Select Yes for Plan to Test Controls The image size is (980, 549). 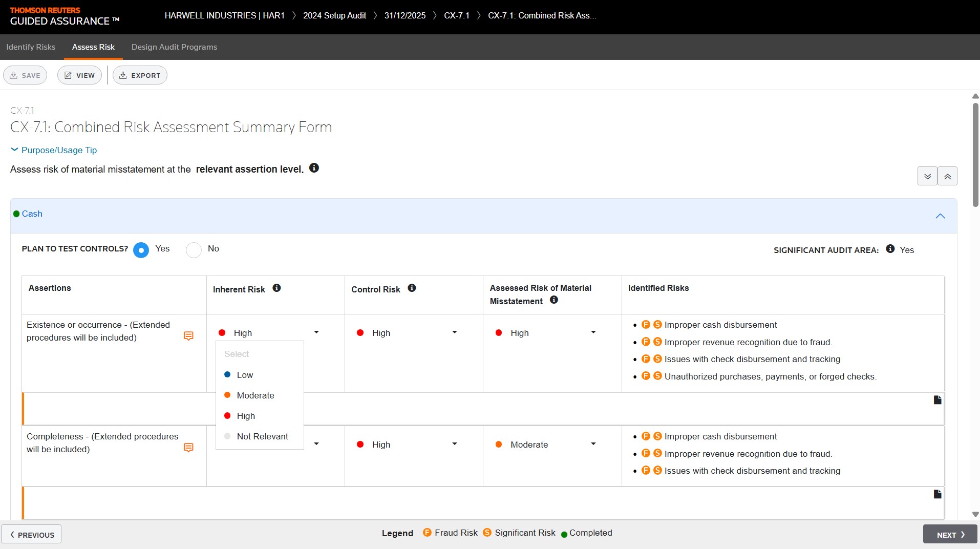141,250
